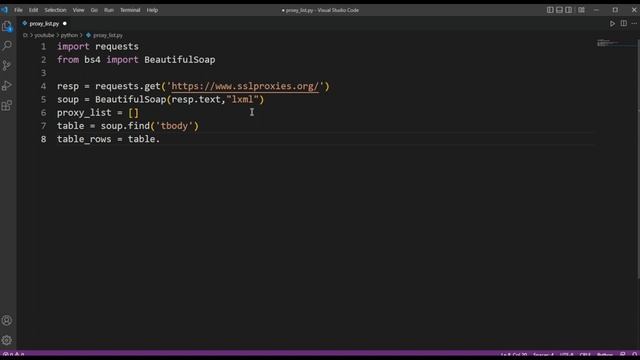
Task: Open the Run and Debug view
Action: [x=7, y=86]
